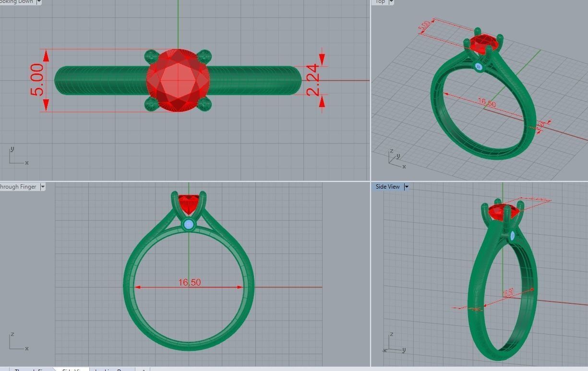Switch to the Looking Down tab at the bottom
This screenshot has height=371, width=588.
pyautogui.click(x=113, y=369)
